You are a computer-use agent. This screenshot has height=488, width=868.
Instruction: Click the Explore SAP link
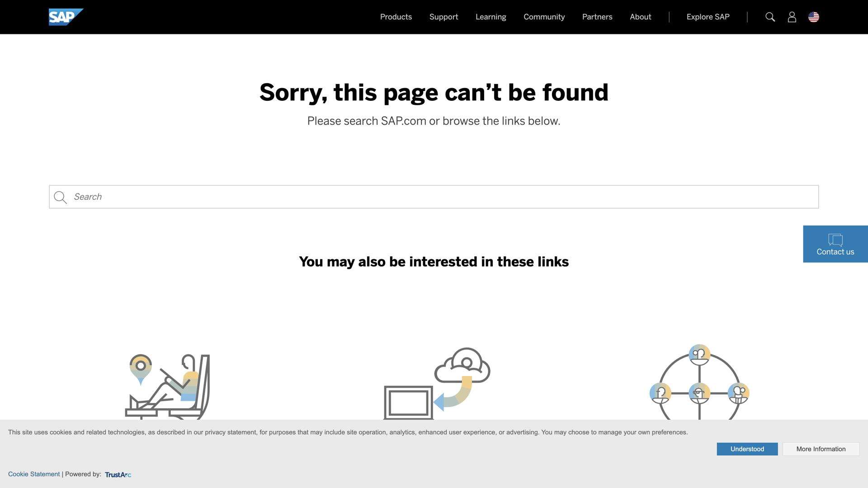click(708, 17)
